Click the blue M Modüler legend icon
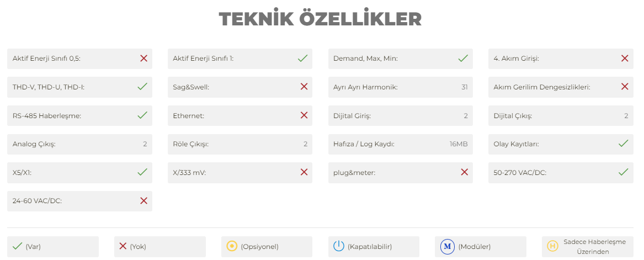This screenshot has height=260, width=644. point(447,246)
